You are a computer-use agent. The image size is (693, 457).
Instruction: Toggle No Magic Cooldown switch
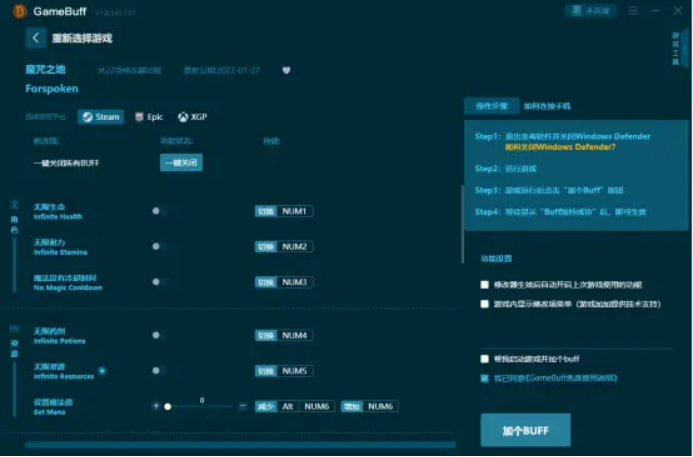[160, 282]
